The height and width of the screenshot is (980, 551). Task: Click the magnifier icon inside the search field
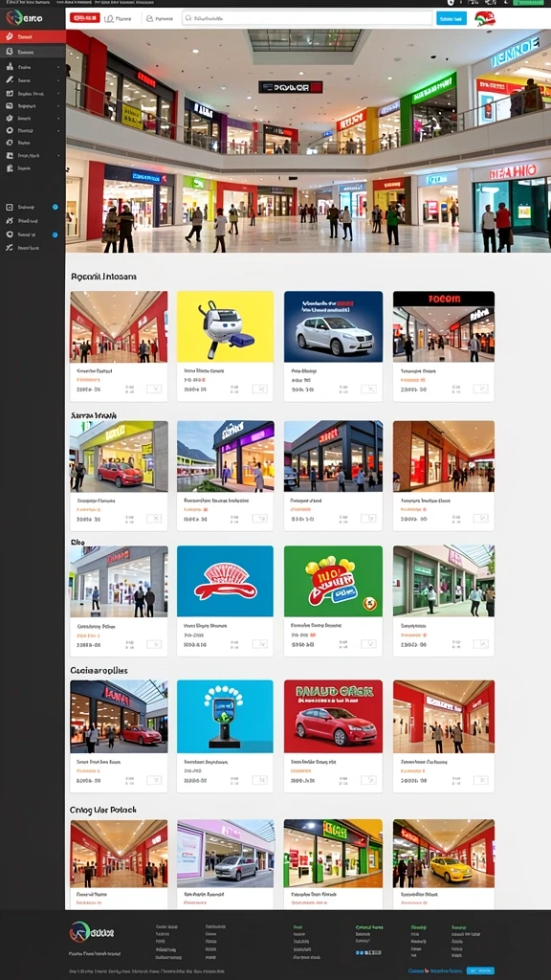[188, 19]
